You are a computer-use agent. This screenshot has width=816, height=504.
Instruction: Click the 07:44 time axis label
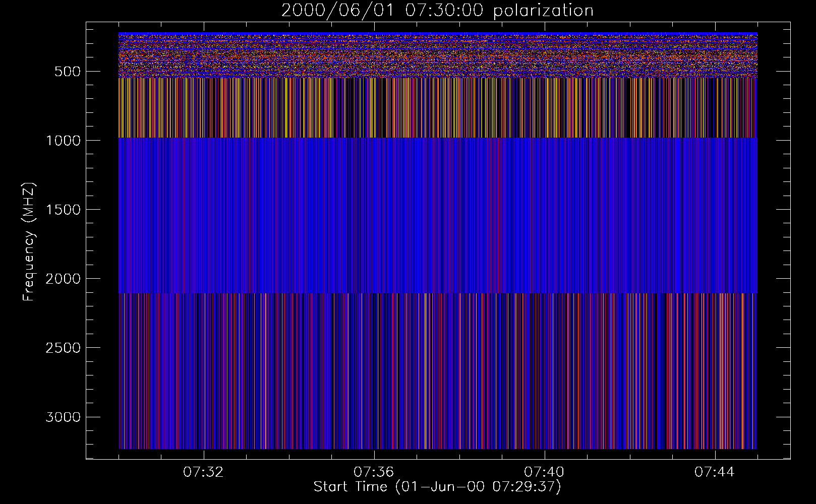tap(715, 472)
